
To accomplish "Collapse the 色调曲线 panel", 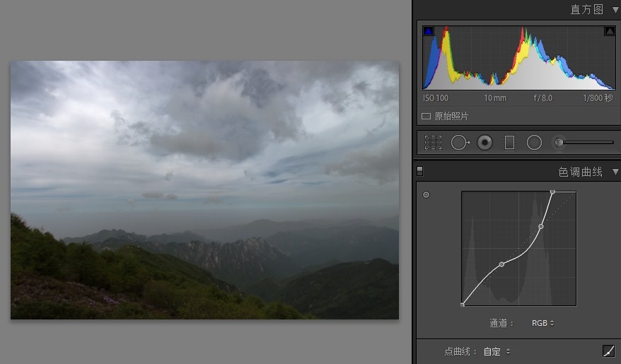I will [x=615, y=172].
